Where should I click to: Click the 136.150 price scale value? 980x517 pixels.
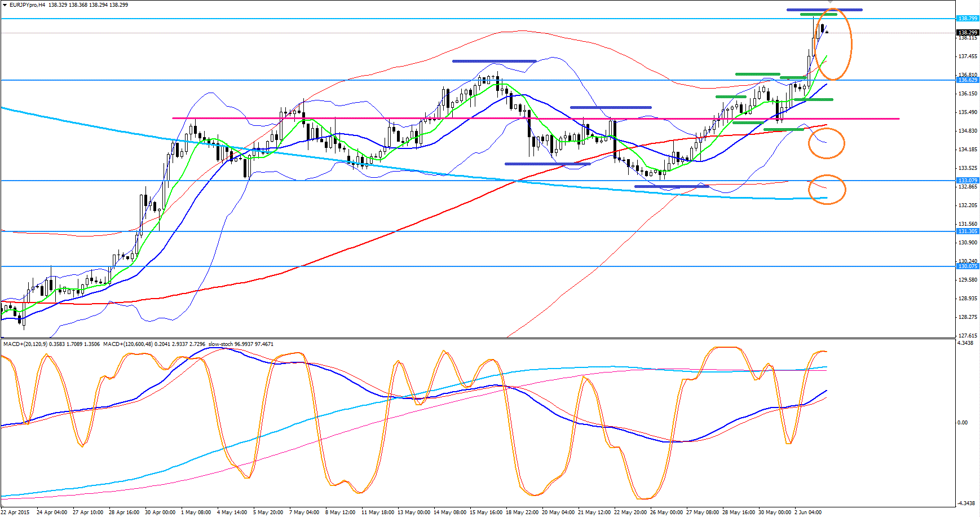(968, 94)
